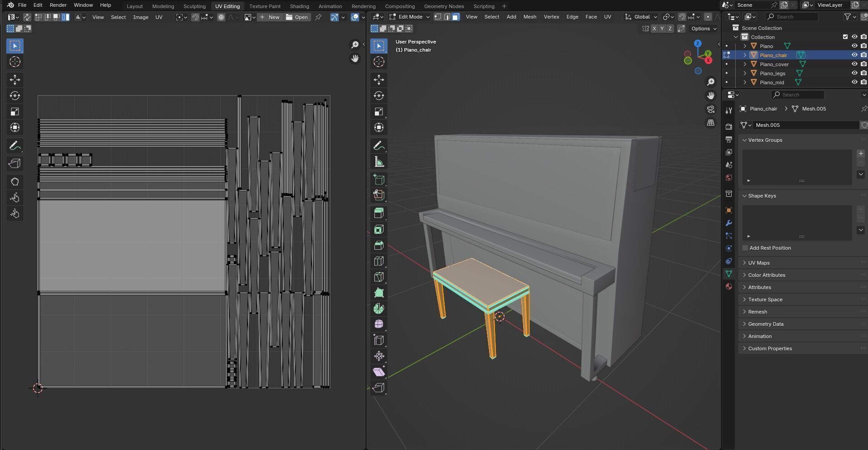The height and width of the screenshot is (450, 868).
Task: Open the Mesh menu in 3D viewport
Action: point(529,17)
